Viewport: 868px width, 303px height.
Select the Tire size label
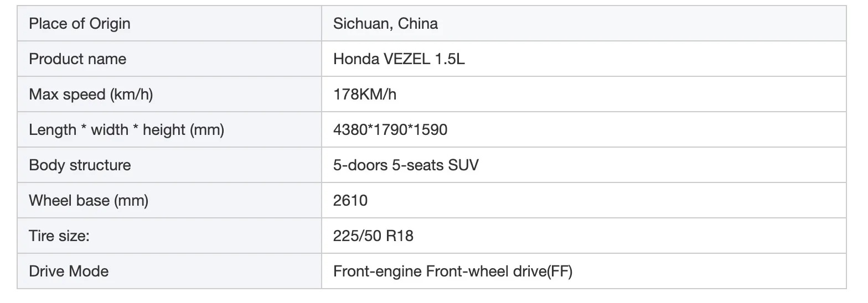tap(59, 236)
